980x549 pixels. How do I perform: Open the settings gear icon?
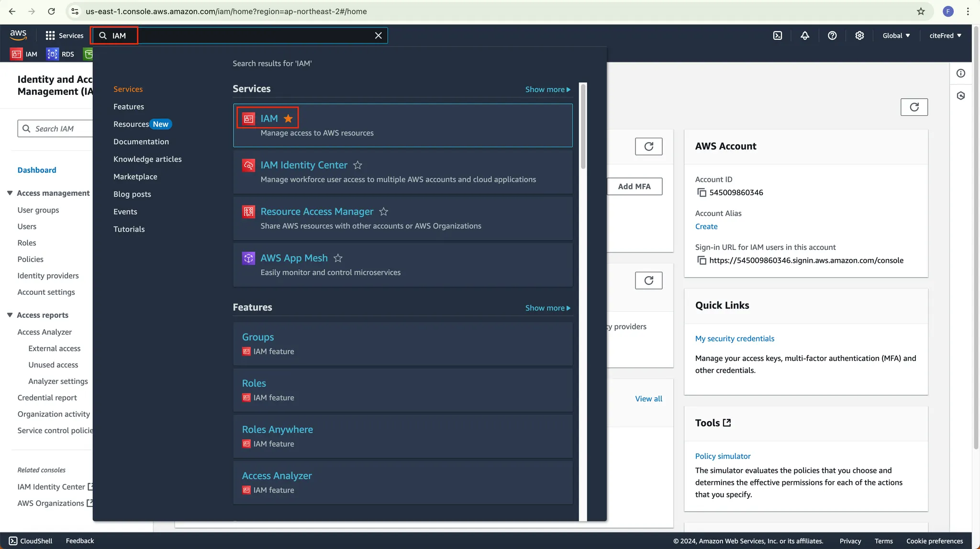(859, 35)
